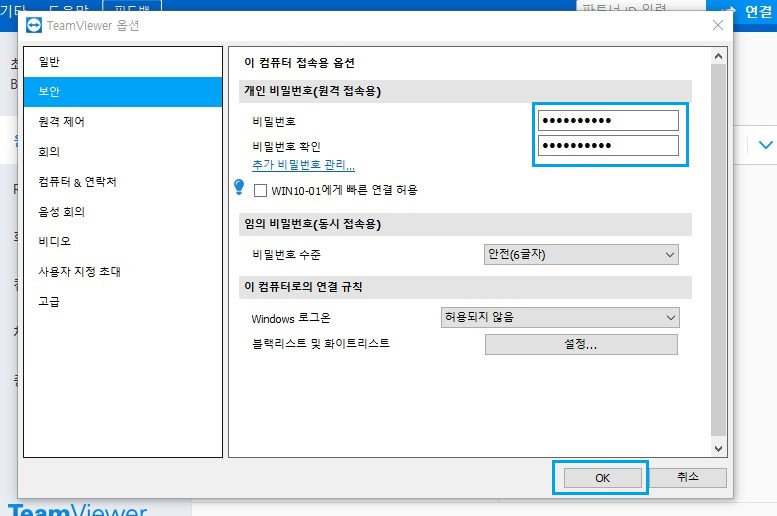Click 임의 비밀번호(동시 접속용) section header
This screenshot has height=516, width=777.
[x=465, y=224]
